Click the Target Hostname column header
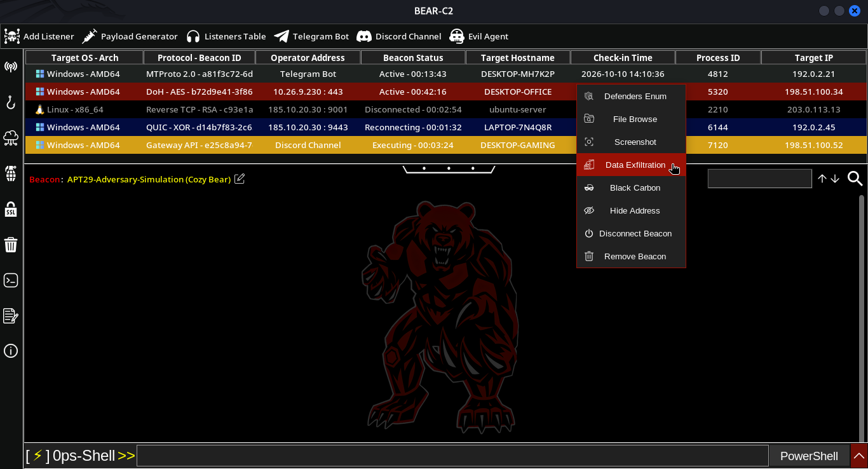The height and width of the screenshot is (469, 868). coord(517,58)
